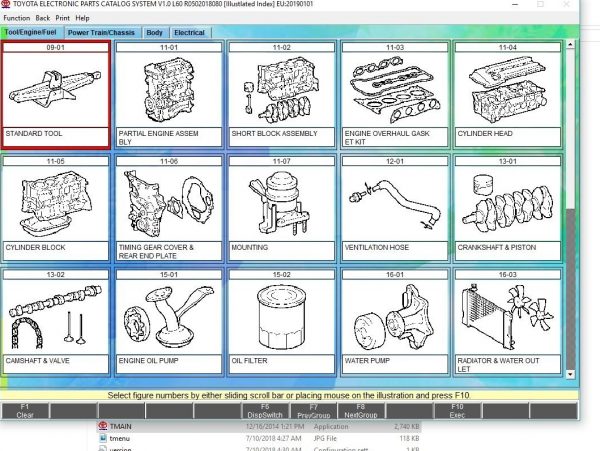Open the Cylinder Head illustration
The width and height of the screenshot is (600, 451).
(x=508, y=90)
